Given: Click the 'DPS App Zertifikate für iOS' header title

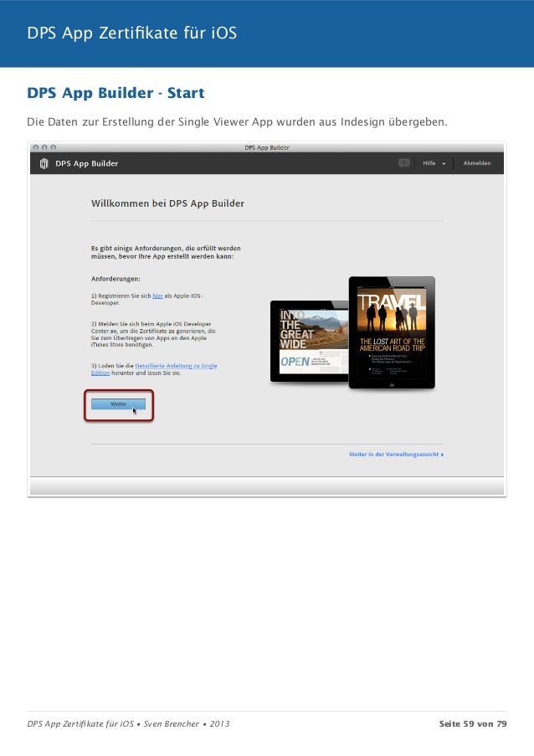Looking at the screenshot, I should pyautogui.click(x=132, y=33).
